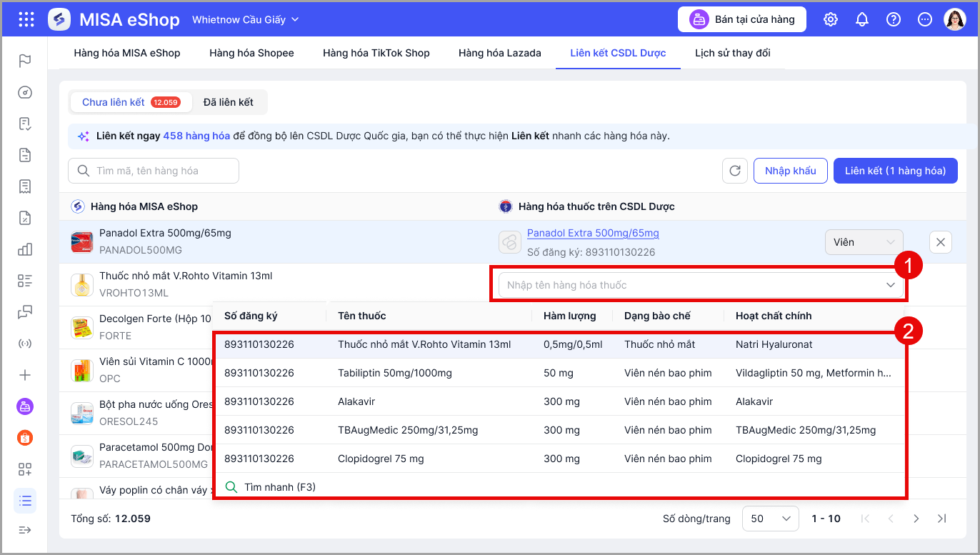980x555 pixels.
Task: Switch to Hàng hóa Shopee tab
Action: coord(251,53)
